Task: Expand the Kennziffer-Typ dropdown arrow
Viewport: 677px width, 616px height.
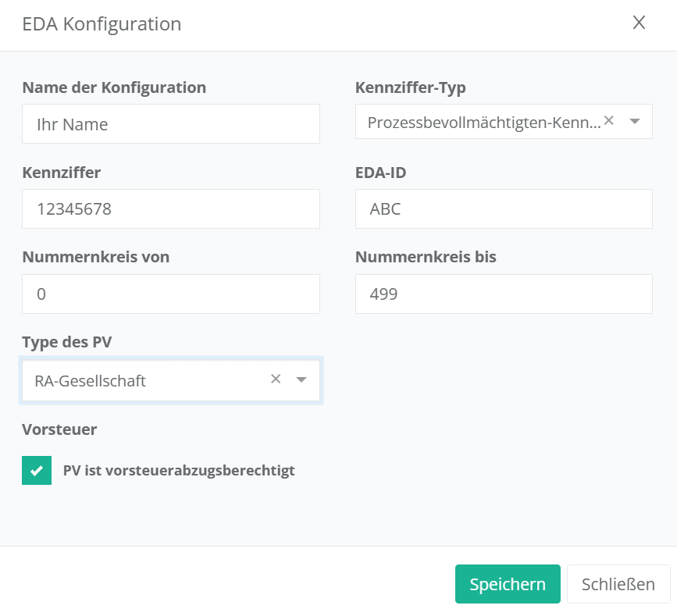Action: (634, 122)
